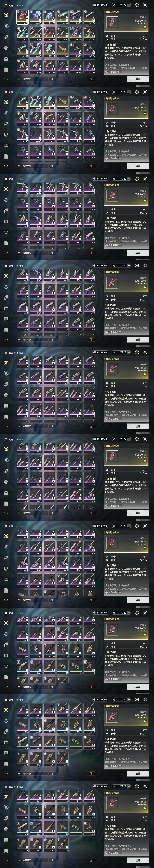This screenshot has height=868, width=154.
Task: Click the red trash icon in topmost screenshot
Action: [91, 79]
